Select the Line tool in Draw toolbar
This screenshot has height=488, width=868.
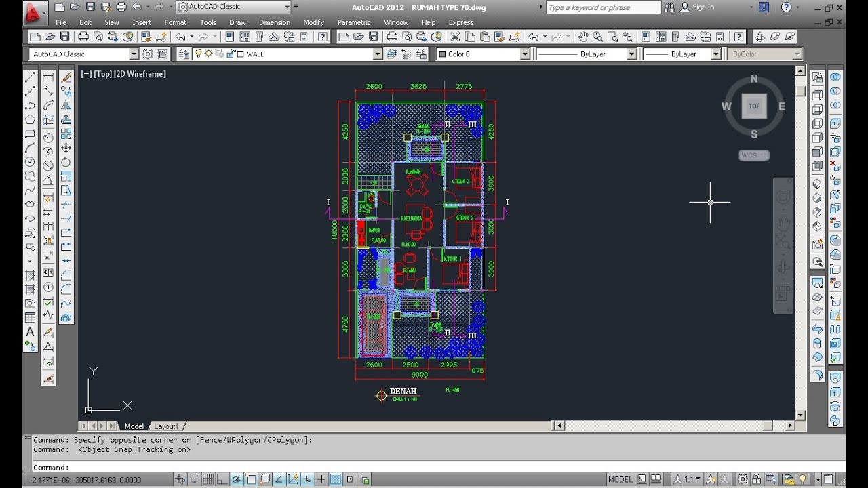point(30,77)
